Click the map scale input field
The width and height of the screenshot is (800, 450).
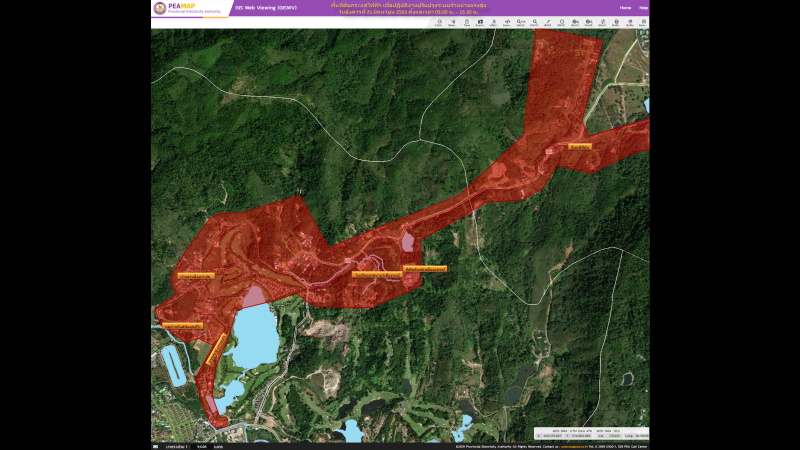click(202, 446)
